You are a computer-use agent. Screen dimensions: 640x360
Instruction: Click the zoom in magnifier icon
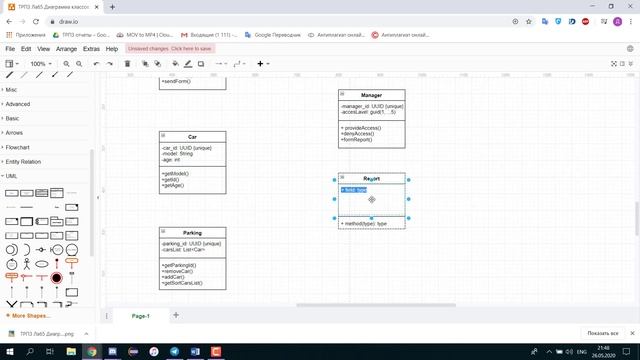pos(66,64)
